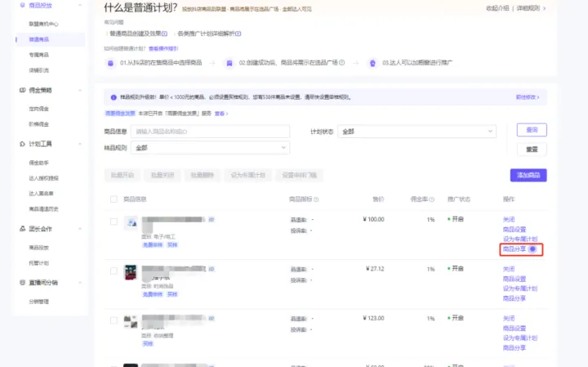Open 店铺引流 in the sidebar
588x367 pixels.
coord(39,70)
